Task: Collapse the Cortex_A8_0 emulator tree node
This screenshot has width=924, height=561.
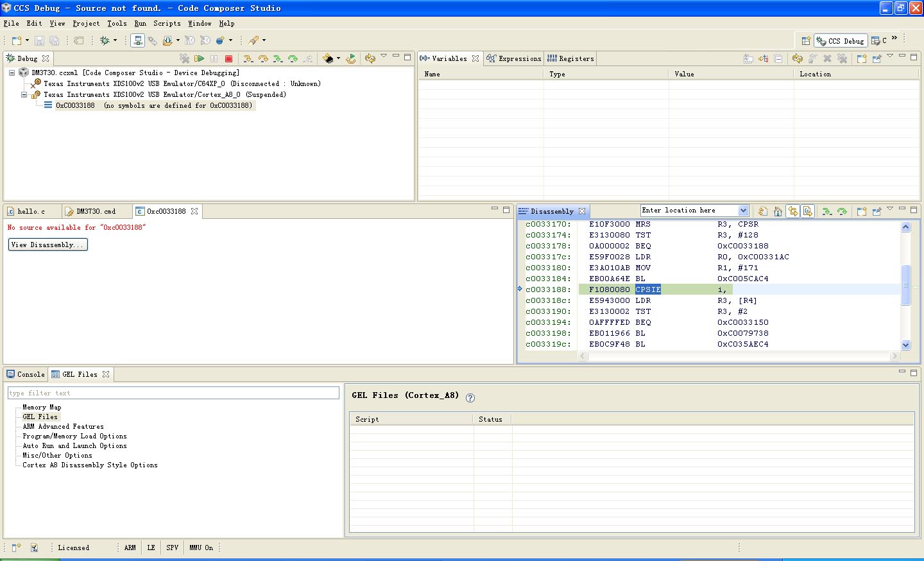Action: [24, 95]
